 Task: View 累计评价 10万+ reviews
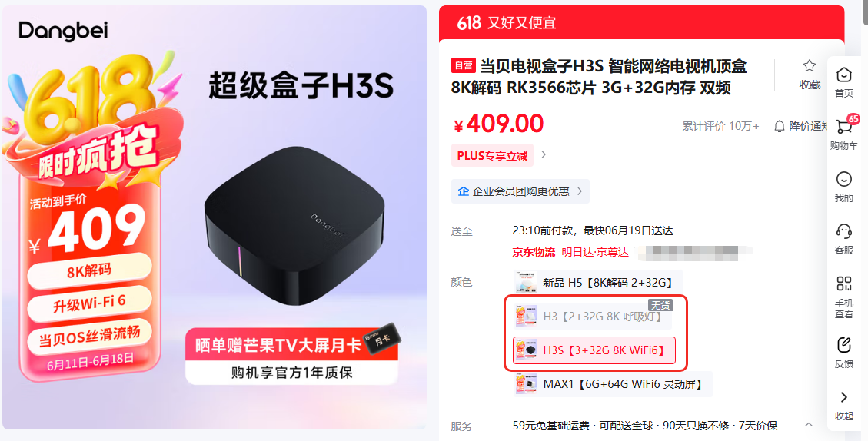720,126
